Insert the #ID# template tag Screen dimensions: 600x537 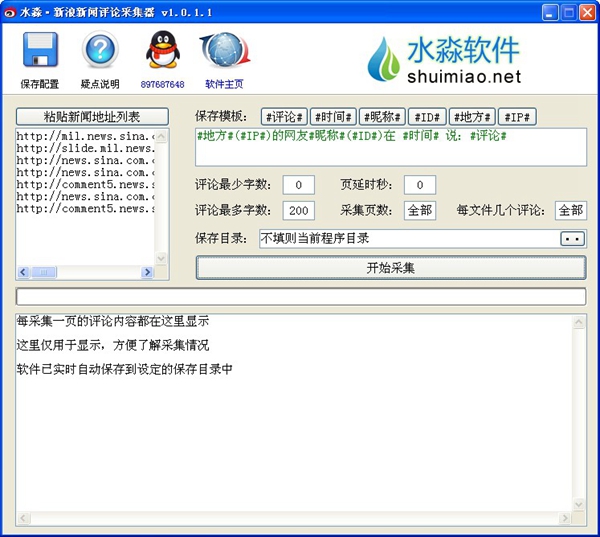pos(427,117)
